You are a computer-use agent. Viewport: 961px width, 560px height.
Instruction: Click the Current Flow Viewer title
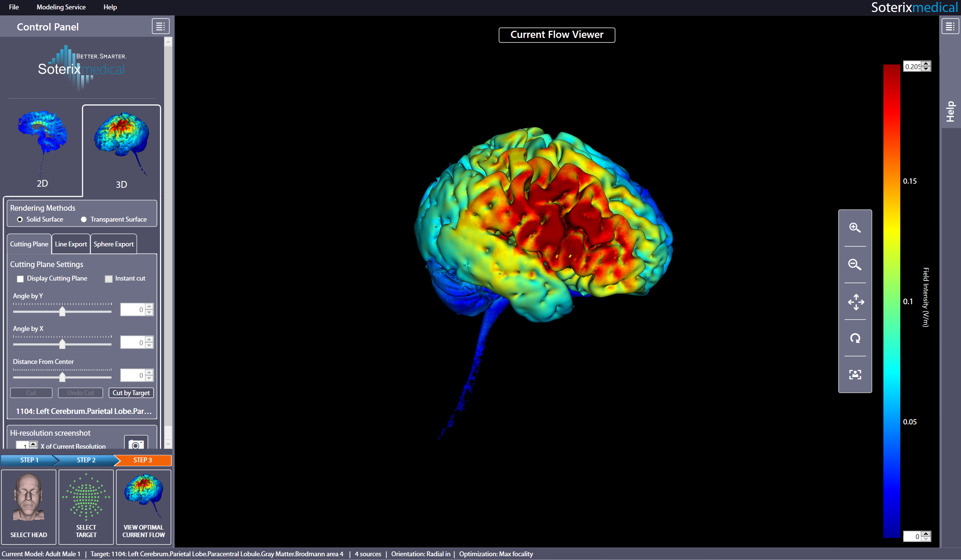click(557, 35)
